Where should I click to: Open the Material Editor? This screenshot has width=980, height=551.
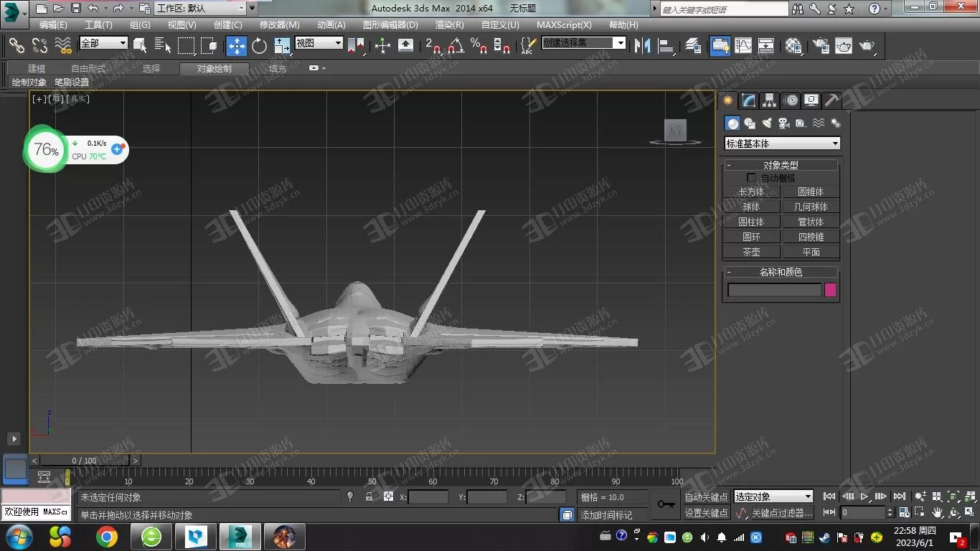793,46
